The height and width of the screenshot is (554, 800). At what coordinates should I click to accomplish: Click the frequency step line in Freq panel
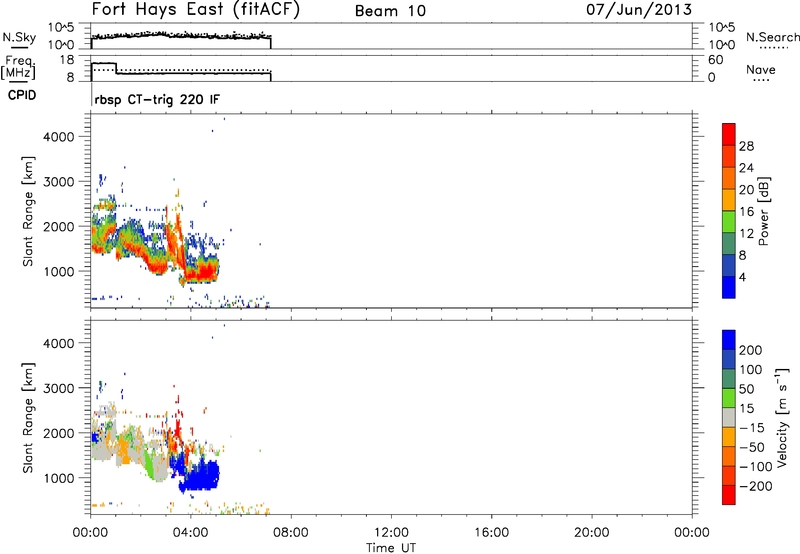(x=181, y=73)
